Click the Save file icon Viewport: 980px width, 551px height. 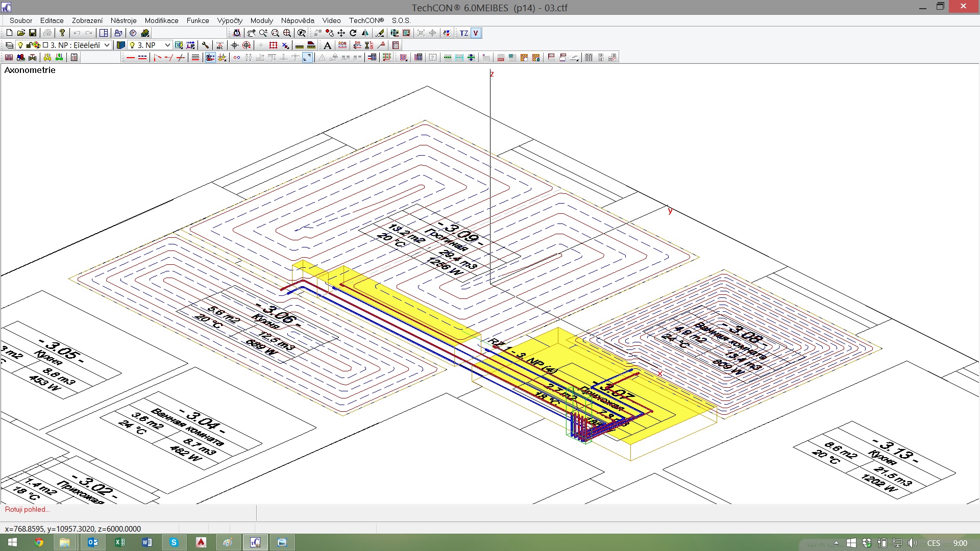(x=33, y=33)
